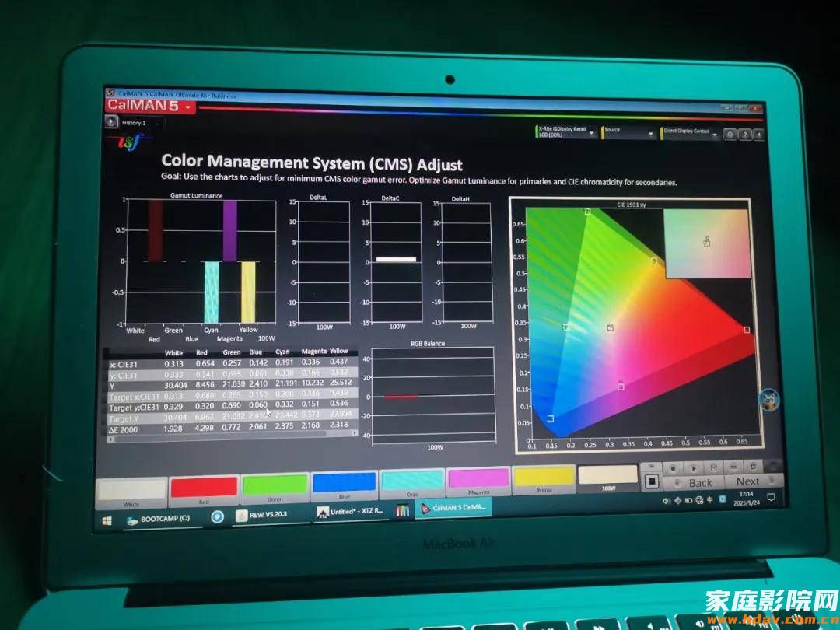
Task: Select the Blue color patch
Action: pos(344,485)
